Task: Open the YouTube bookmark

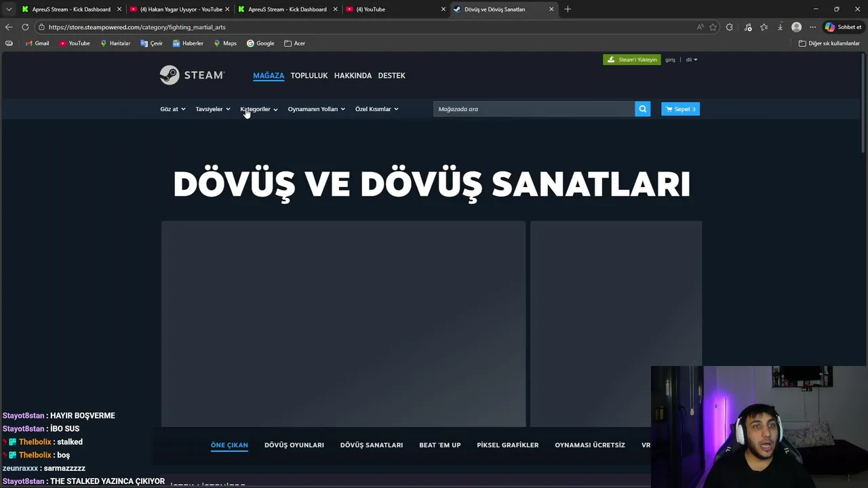Action: [x=75, y=43]
